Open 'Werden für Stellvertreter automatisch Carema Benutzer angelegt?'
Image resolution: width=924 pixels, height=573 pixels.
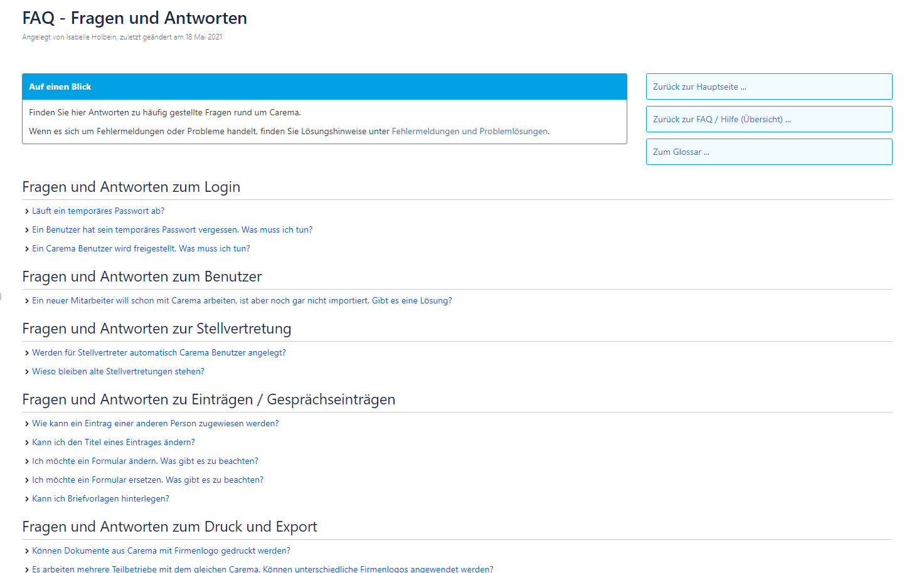point(159,353)
